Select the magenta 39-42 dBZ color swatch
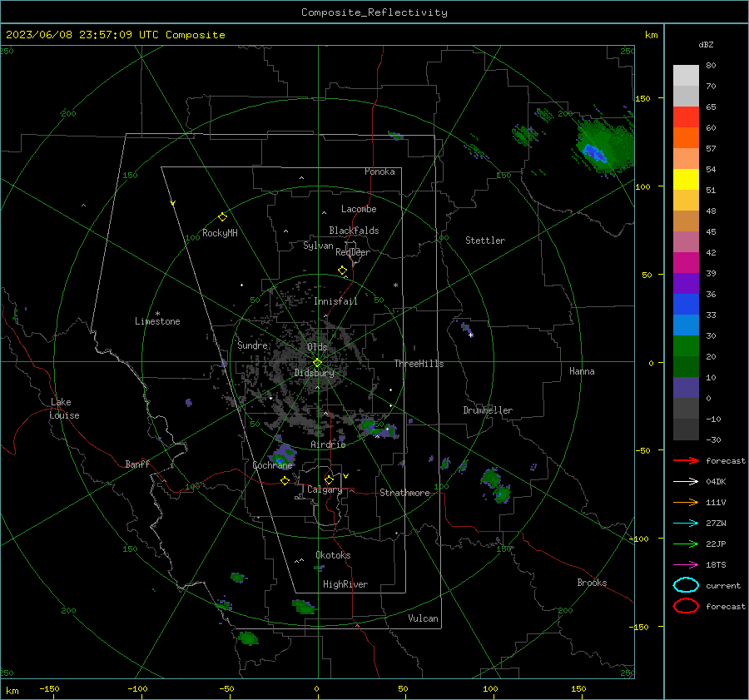This screenshot has width=749, height=700. point(686,263)
